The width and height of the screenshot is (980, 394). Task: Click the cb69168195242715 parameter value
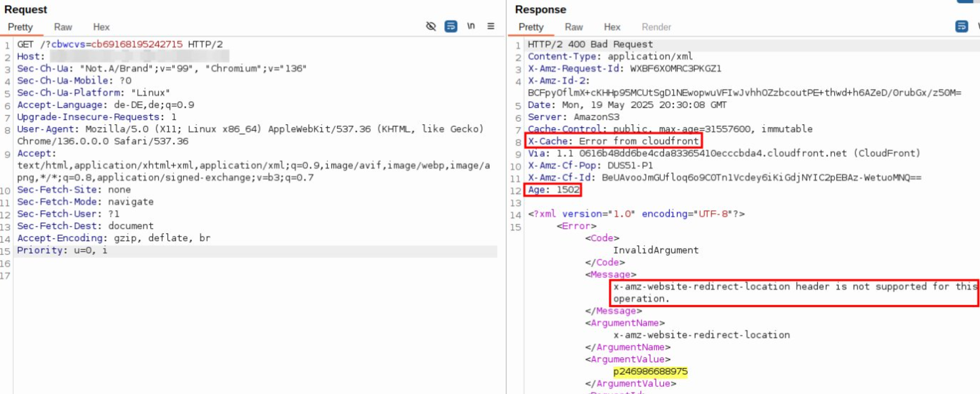[x=137, y=44]
